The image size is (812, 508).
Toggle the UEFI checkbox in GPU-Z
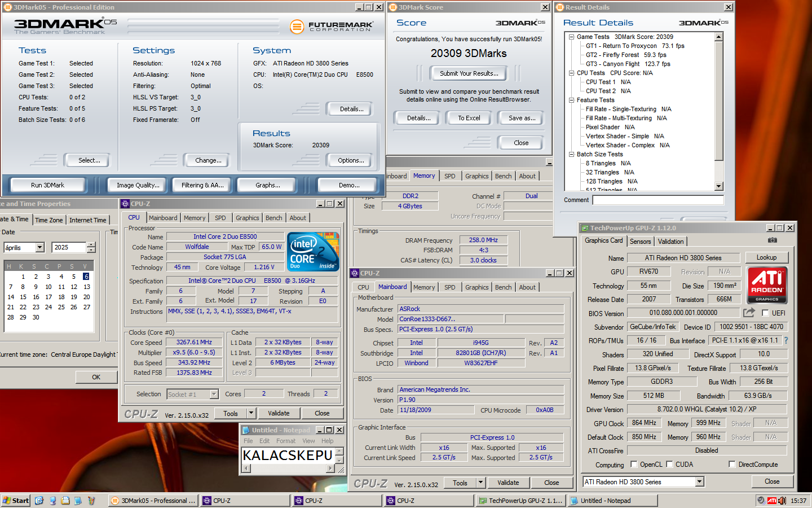[765, 313]
